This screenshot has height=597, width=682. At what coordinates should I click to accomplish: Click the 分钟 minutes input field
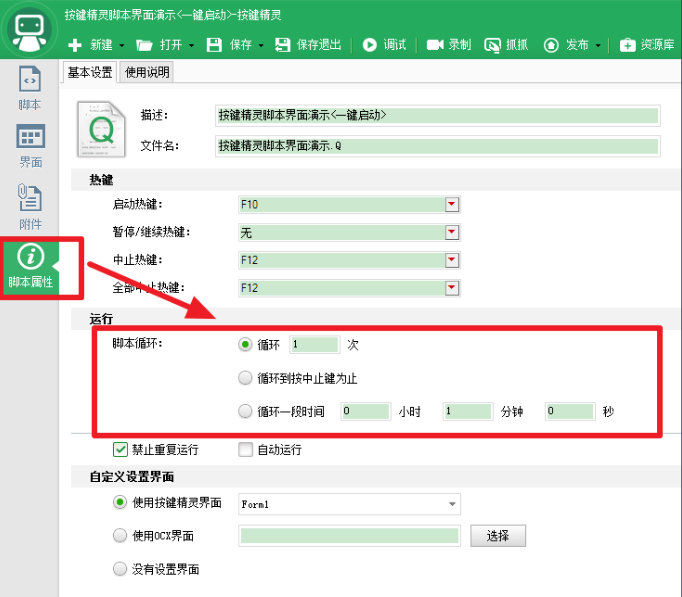[x=468, y=411]
